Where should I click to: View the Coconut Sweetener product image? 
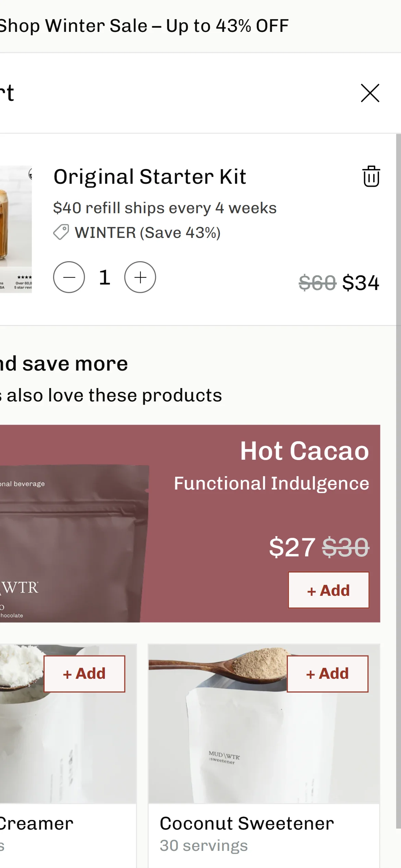pyautogui.click(x=264, y=723)
